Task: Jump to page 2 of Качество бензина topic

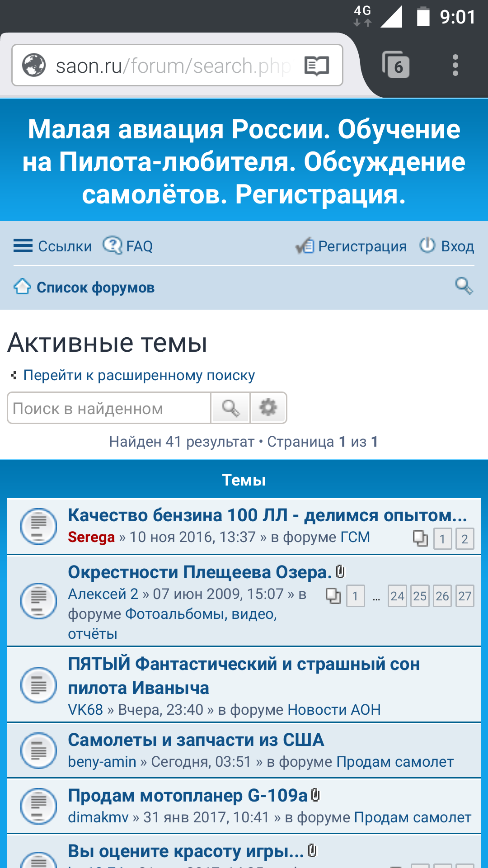Action: coord(465,539)
